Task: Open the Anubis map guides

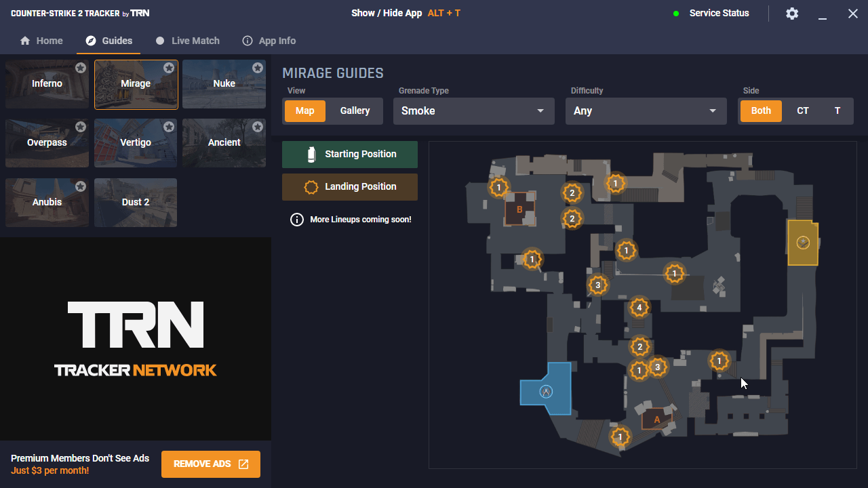Action: pyautogui.click(x=47, y=202)
